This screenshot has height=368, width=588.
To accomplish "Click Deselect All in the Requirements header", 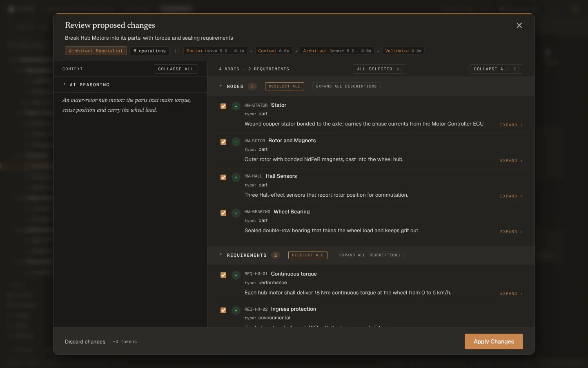I will coord(308,255).
